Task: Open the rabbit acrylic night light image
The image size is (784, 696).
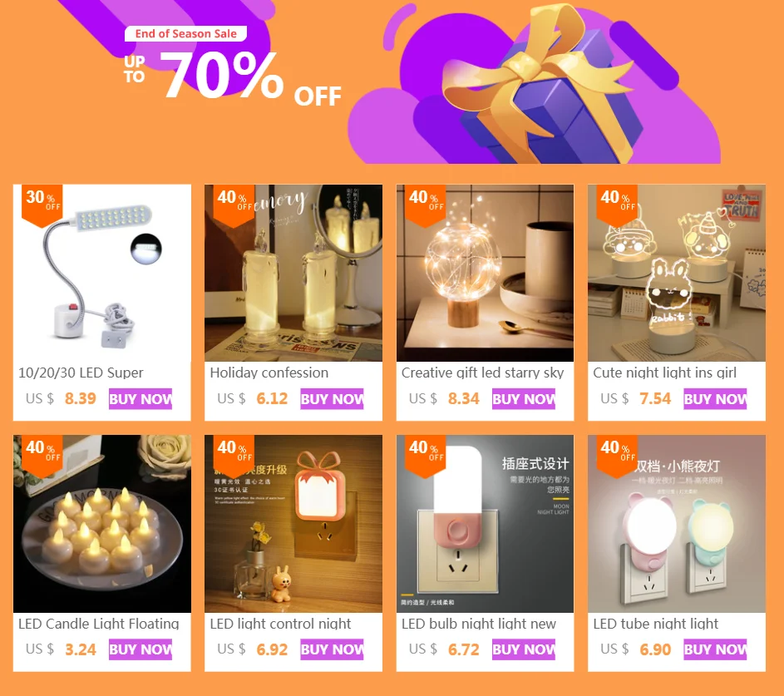Action: pyautogui.click(x=677, y=273)
